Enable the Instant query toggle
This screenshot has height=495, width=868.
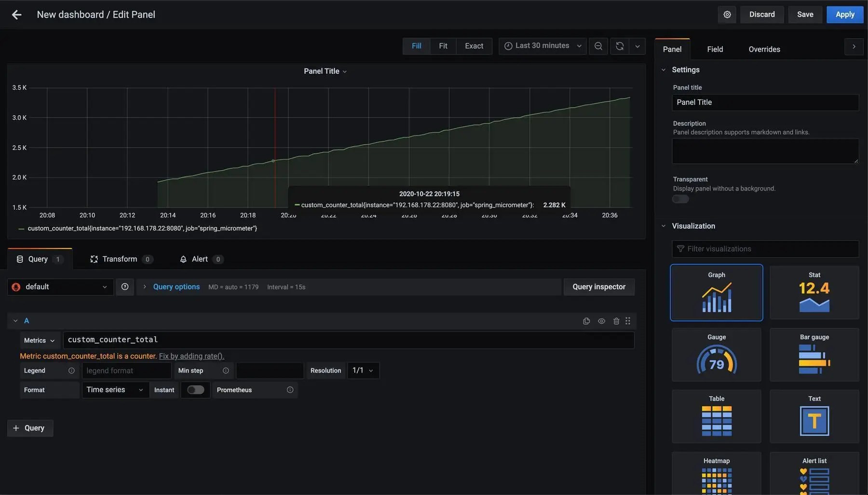(x=195, y=389)
